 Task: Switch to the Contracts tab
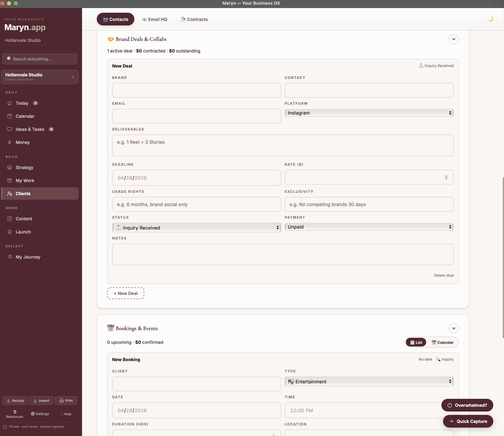click(x=194, y=19)
